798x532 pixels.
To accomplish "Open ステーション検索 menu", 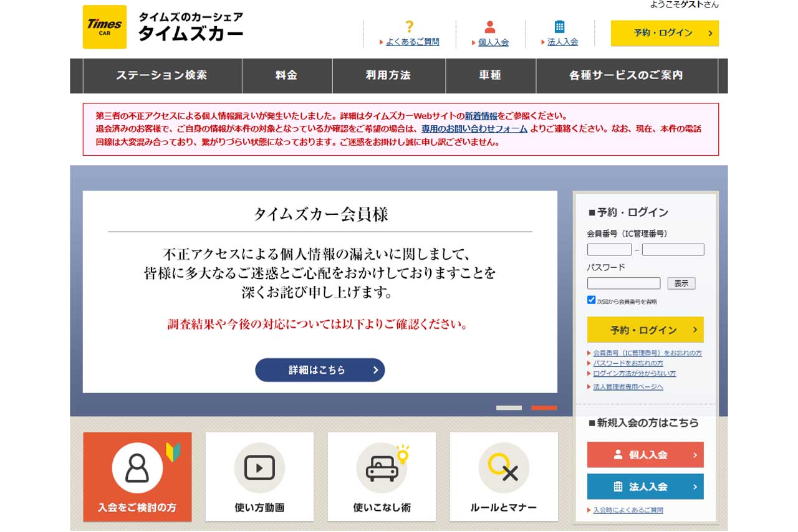I will click(162, 75).
